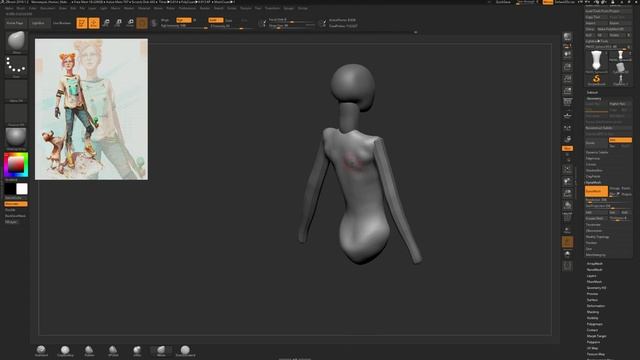The image size is (640, 360).
Task: Expand the Masking sub-palette
Action: 593,312
